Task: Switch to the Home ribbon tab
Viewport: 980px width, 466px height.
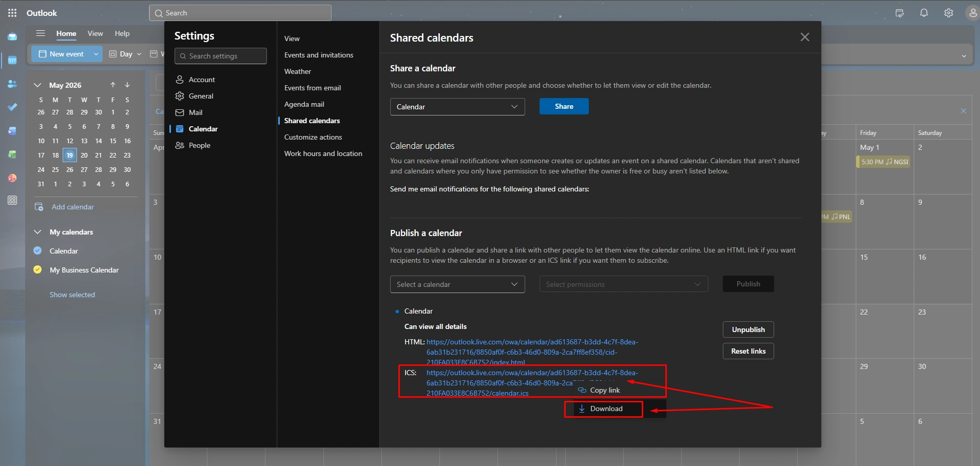Action: 66,33
